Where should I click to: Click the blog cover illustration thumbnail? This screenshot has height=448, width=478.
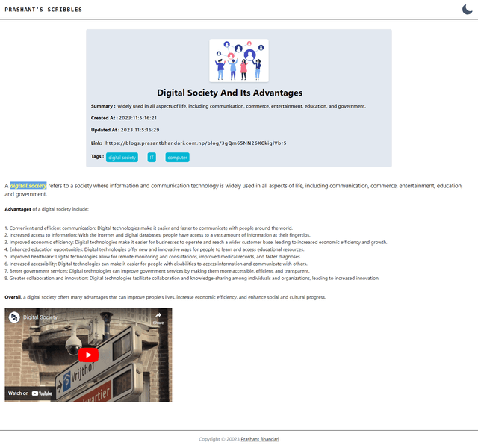(239, 60)
